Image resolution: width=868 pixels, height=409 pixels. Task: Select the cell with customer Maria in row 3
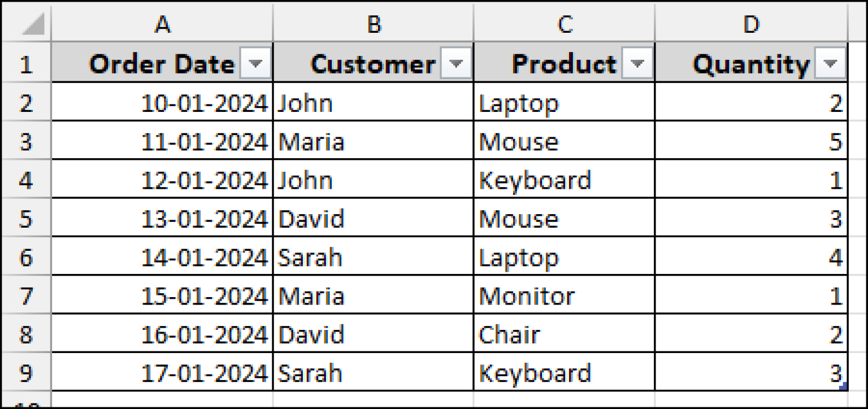(373, 141)
